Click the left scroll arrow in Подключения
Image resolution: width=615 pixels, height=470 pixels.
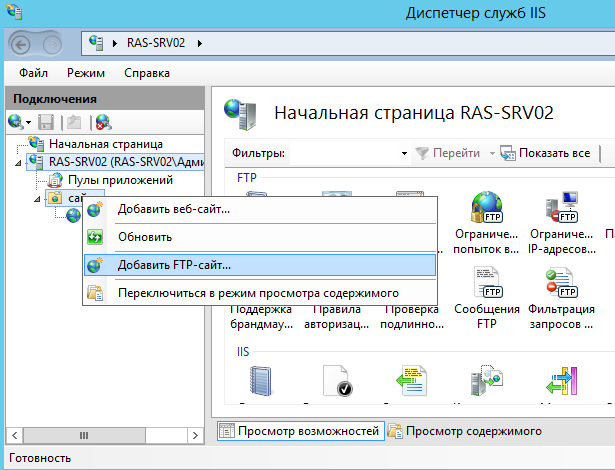15,435
